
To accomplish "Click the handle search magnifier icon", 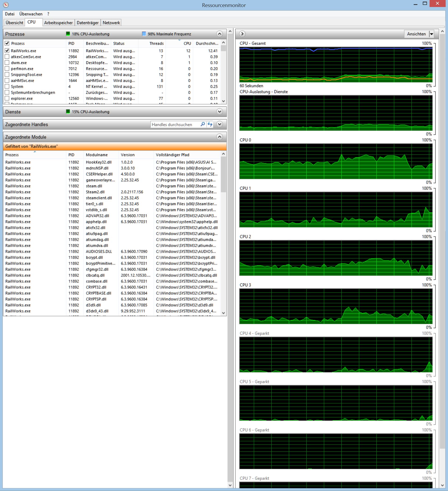I will pos(203,124).
